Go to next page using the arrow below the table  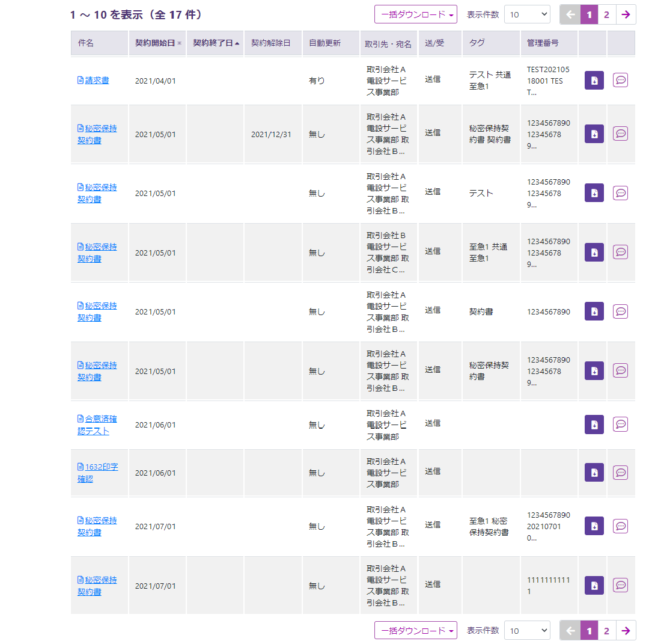[x=626, y=631]
